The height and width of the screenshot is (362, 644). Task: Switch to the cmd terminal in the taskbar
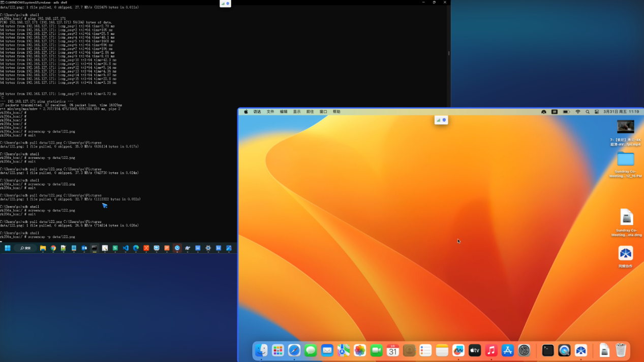[x=95, y=248]
